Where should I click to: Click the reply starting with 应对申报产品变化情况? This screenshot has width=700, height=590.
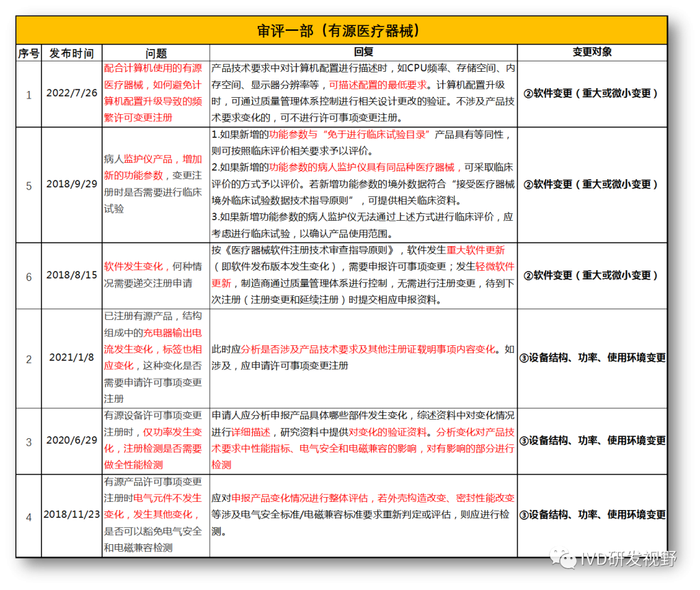(x=363, y=514)
